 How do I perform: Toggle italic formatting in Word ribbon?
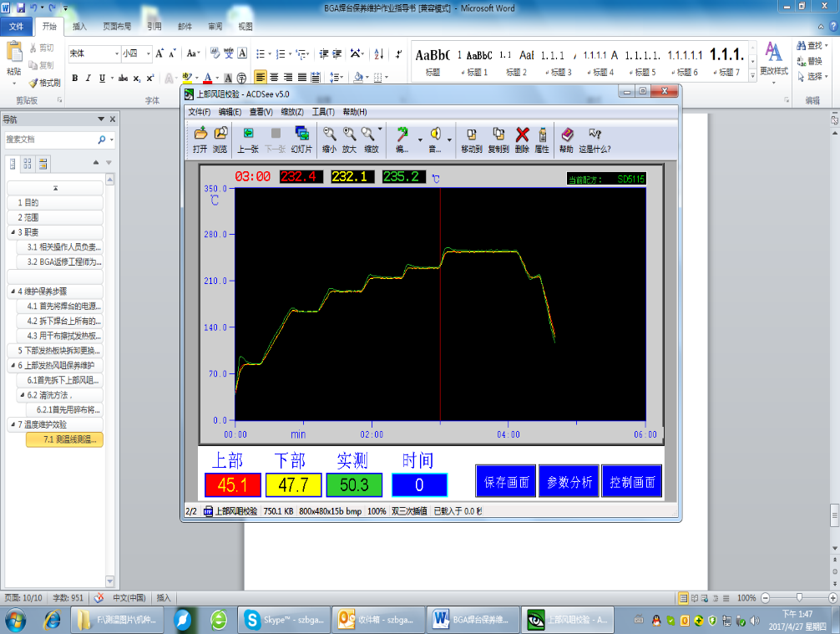point(89,78)
